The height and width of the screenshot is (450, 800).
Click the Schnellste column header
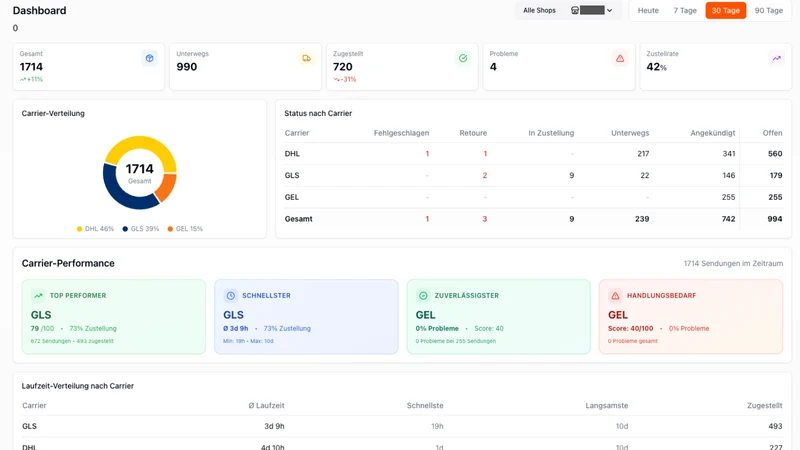425,406
